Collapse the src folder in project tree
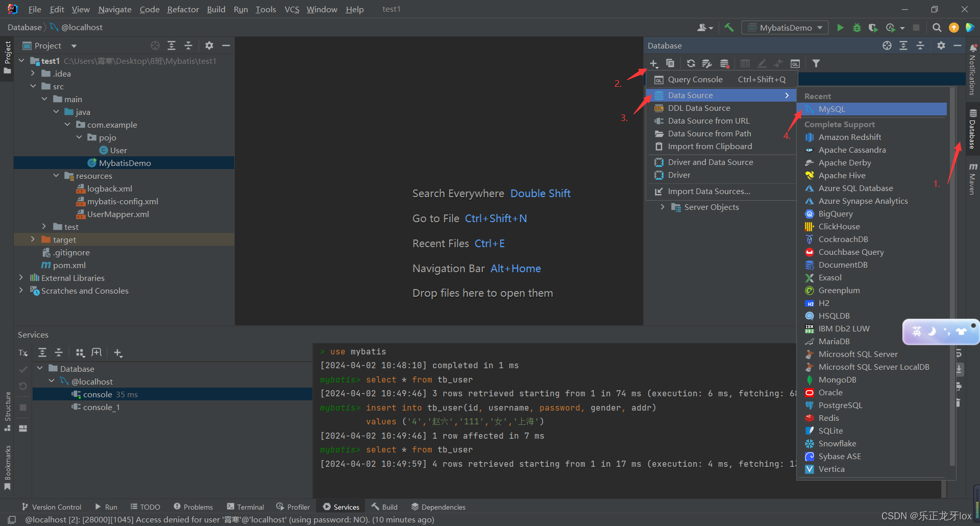 (33, 86)
